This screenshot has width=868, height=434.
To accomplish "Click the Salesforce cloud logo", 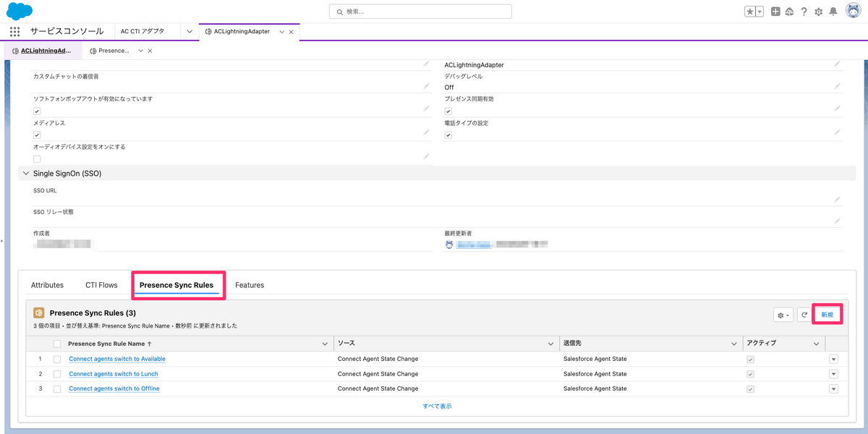I will (x=20, y=11).
